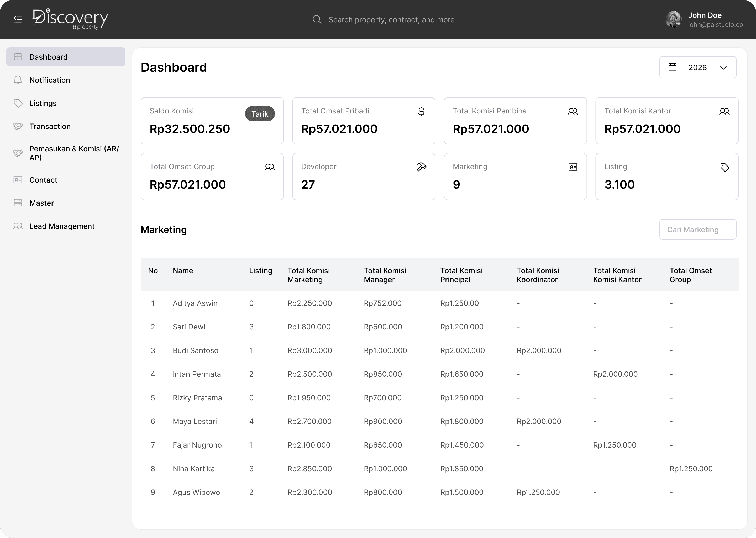Focus the Cari Marketing search field
This screenshot has height=538, width=756.
[698, 229]
